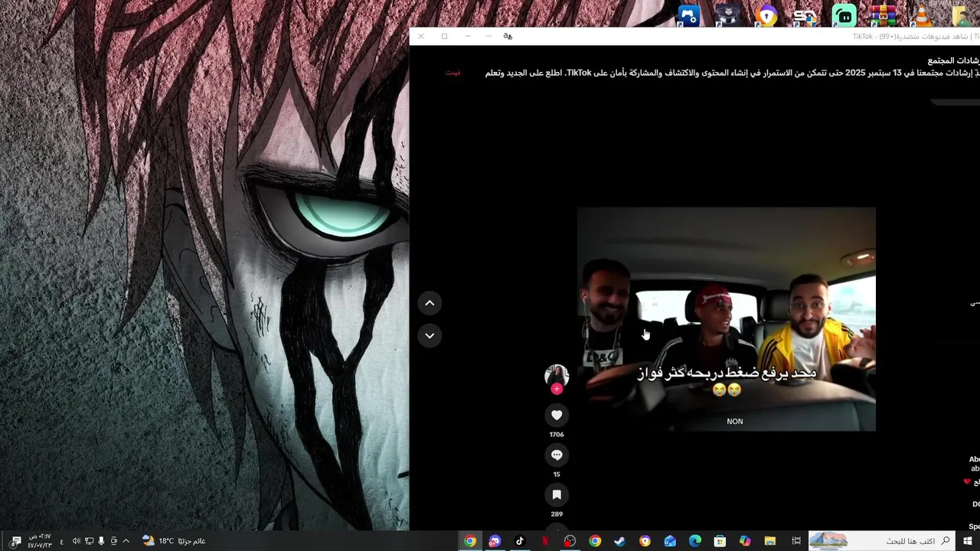This screenshot has height=551, width=980.
Task: Open Steam from the taskbar
Action: point(620,541)
